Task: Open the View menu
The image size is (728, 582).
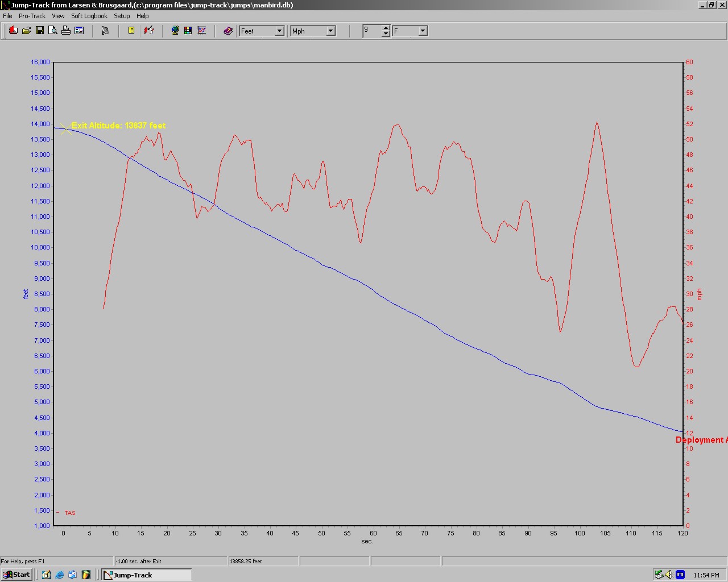Action: [58, 16]
